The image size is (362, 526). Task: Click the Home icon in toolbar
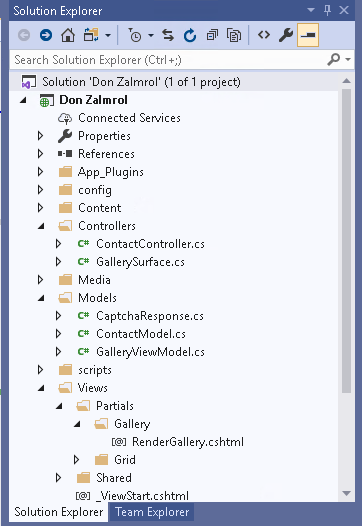coord(68,35)
